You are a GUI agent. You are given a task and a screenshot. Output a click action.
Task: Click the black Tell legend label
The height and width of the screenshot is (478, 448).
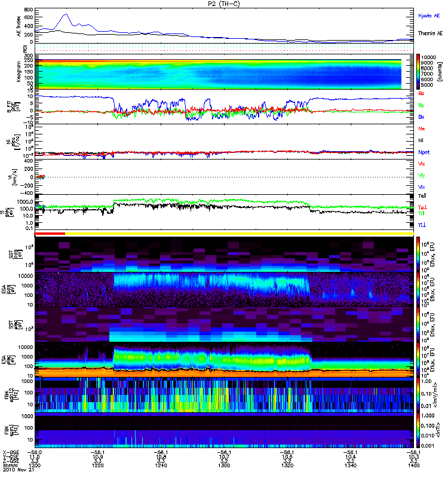click(x=422, y=196)
